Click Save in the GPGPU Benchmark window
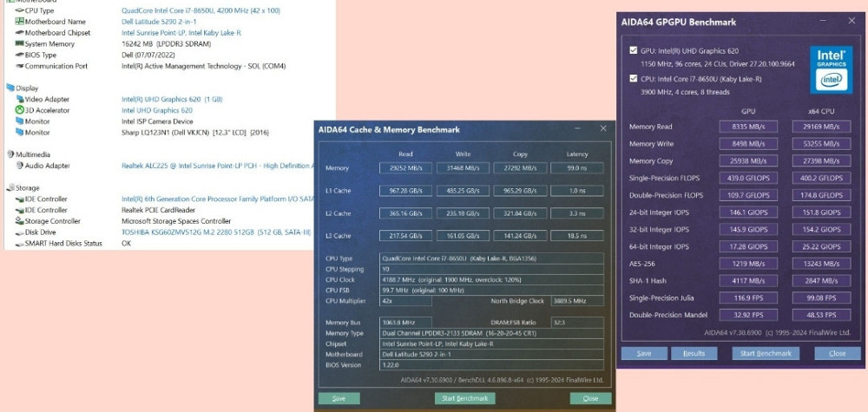The image size is (868, 412). click(644, 354)
